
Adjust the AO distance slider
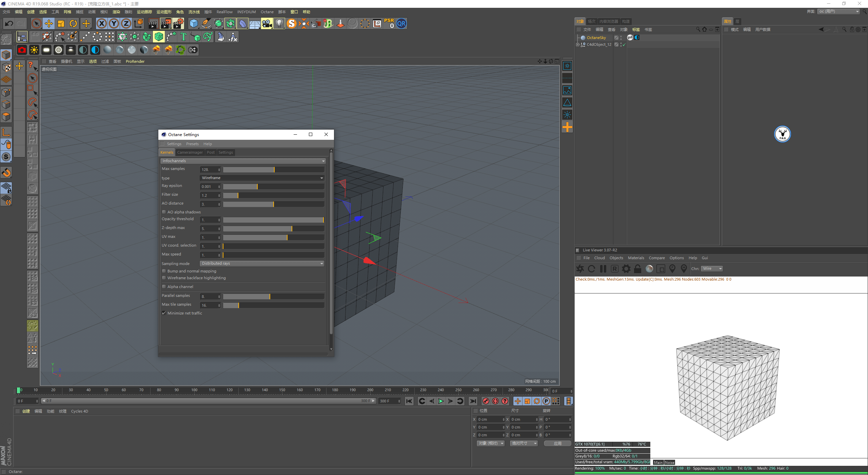(x=273, y=204)
